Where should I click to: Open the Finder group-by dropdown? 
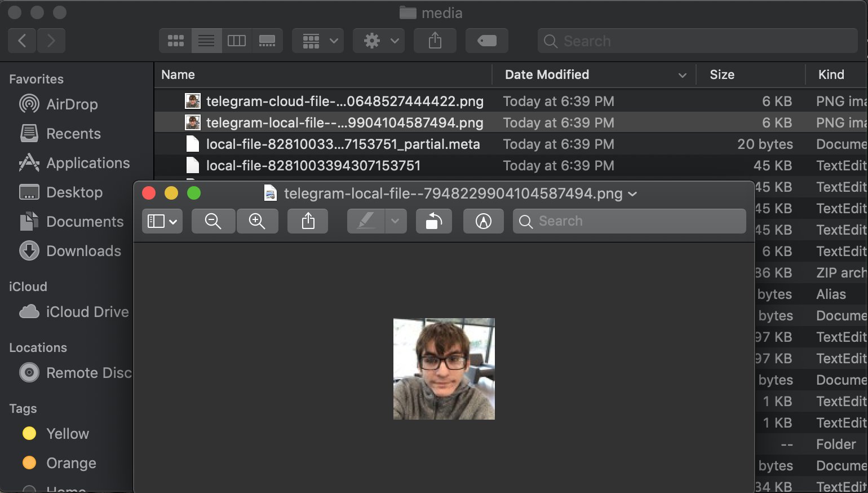tap(318, 41)
